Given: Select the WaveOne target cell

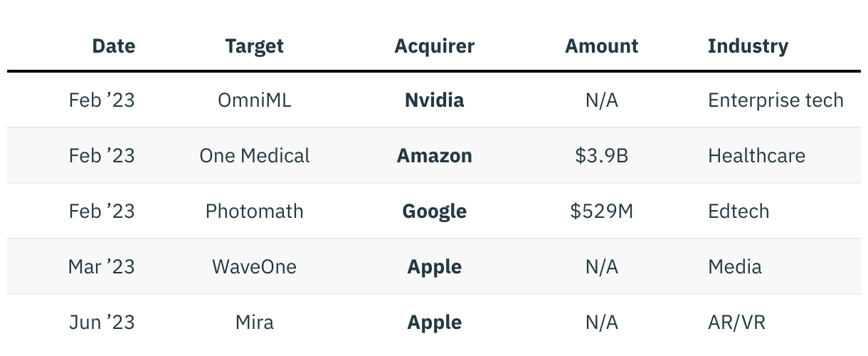Looking at the screenshot, I should pos(254,267).
